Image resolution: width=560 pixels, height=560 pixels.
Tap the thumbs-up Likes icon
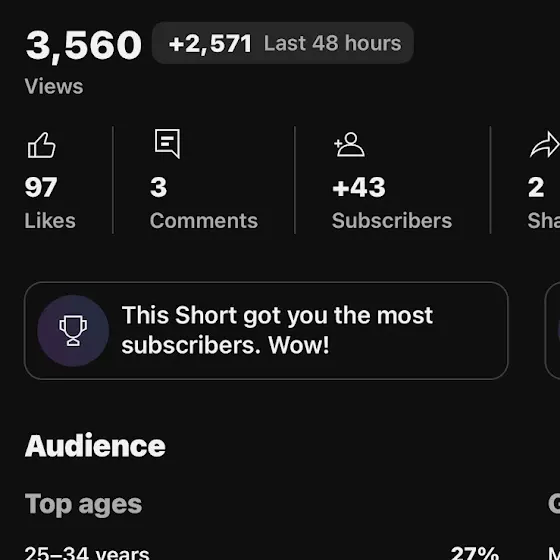42,145
